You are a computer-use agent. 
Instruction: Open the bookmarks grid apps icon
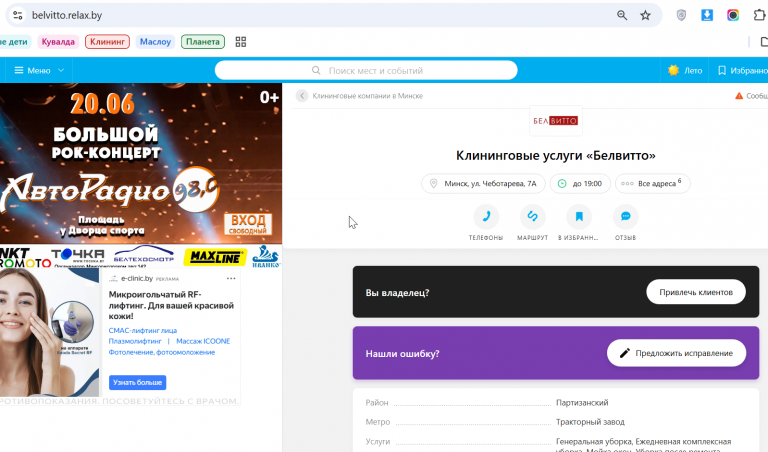[x=240, y=42]
